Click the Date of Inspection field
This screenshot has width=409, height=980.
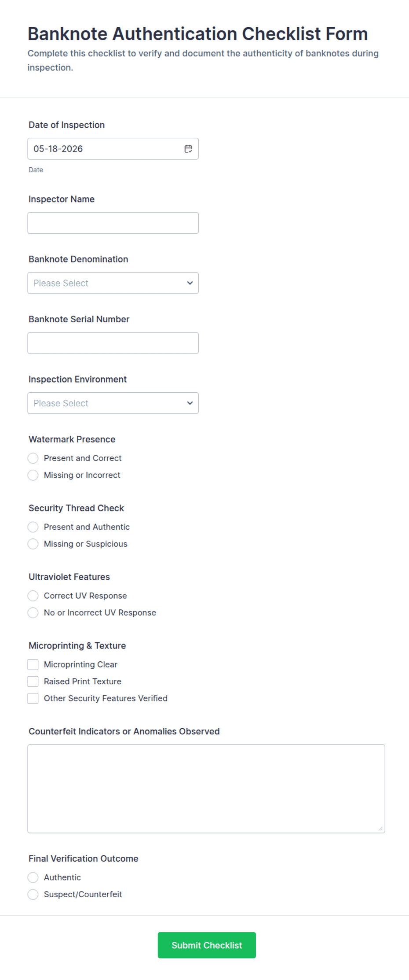pyautogui.click(x=113, y=149)
